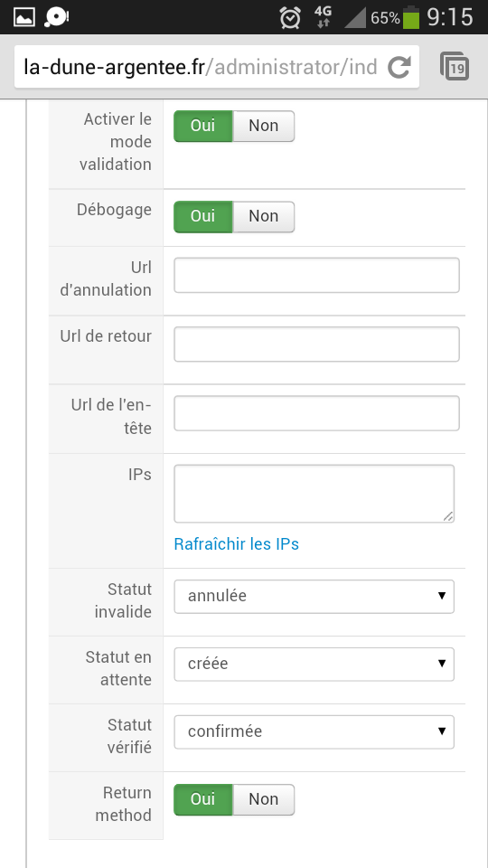Set Return method to Non

click(x=263, y=799)
